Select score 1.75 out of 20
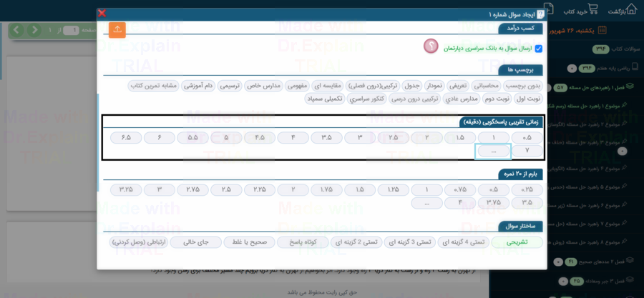 326,190
